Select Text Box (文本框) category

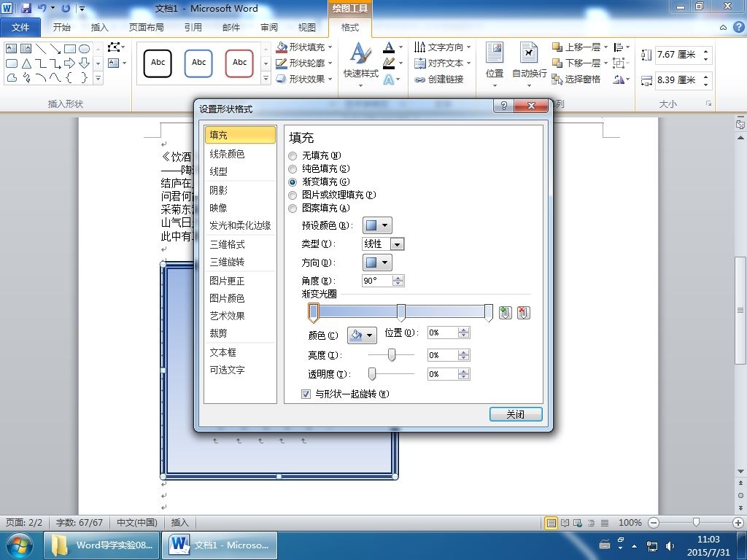(240, 352)
